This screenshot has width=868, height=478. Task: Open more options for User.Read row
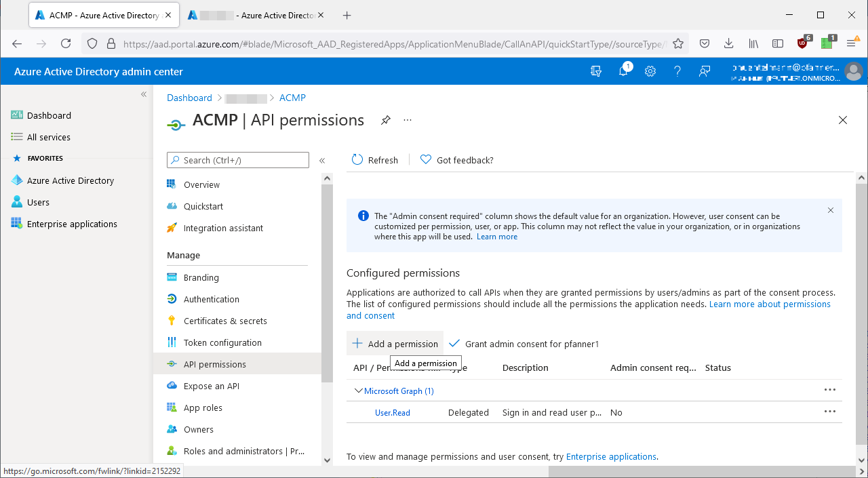pyautogui.click(x=829, y=412)
